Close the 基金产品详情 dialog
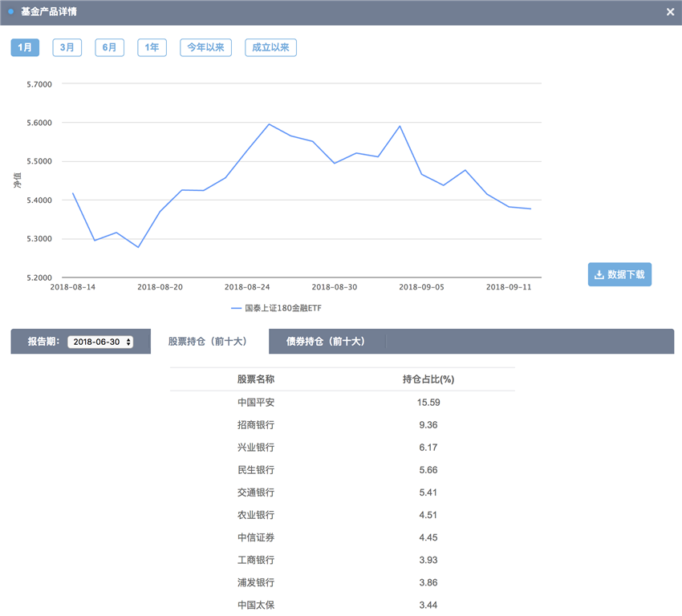 click(x=670, y=12)
